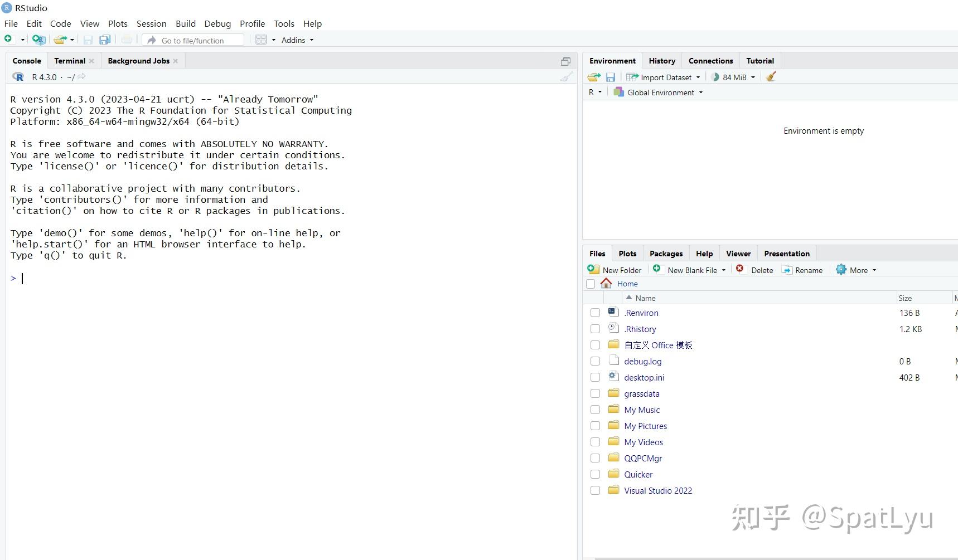Viewport: 958px width, 560px height.
Task: Expand the Open recent files arrow
Action: [x=72, y=40]
